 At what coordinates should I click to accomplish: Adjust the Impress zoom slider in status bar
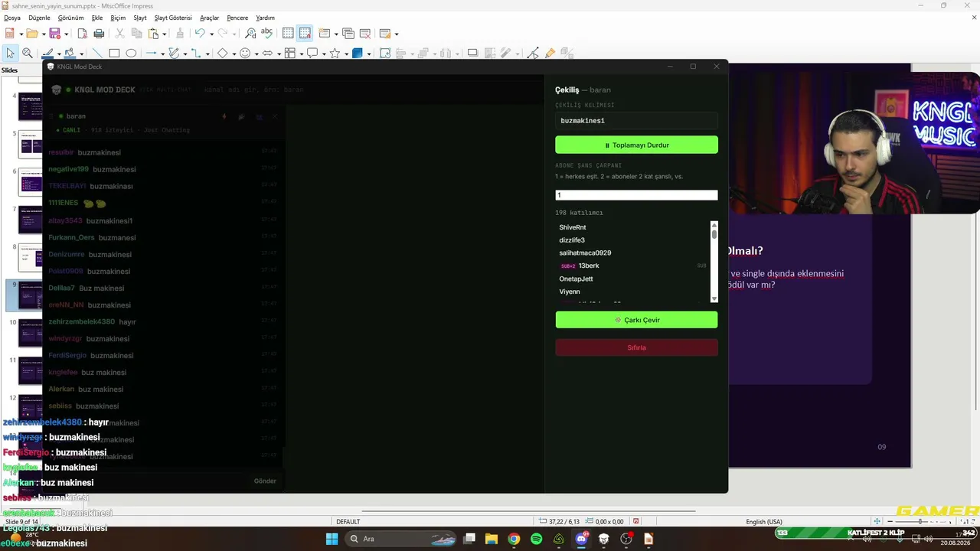[x=920, y=522]
